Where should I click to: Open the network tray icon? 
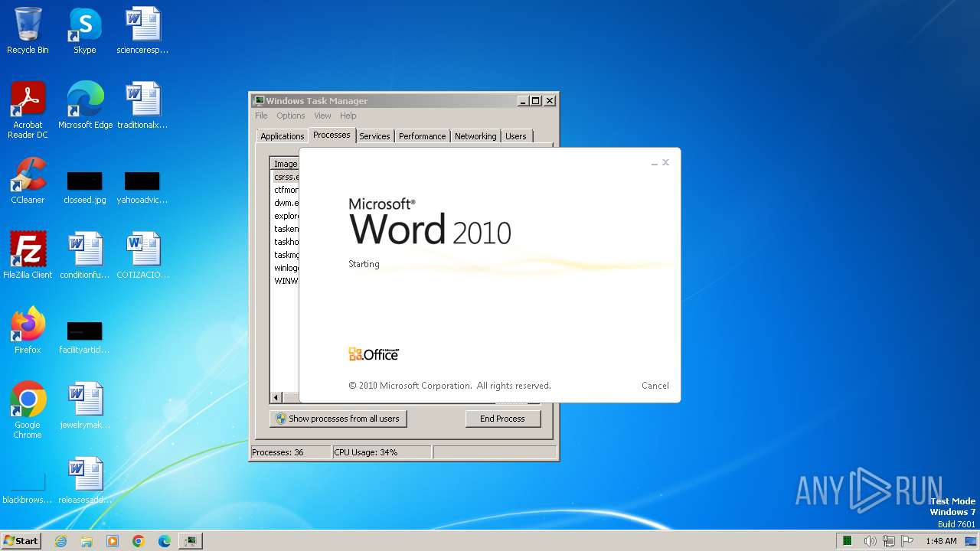tap(889, 541)
